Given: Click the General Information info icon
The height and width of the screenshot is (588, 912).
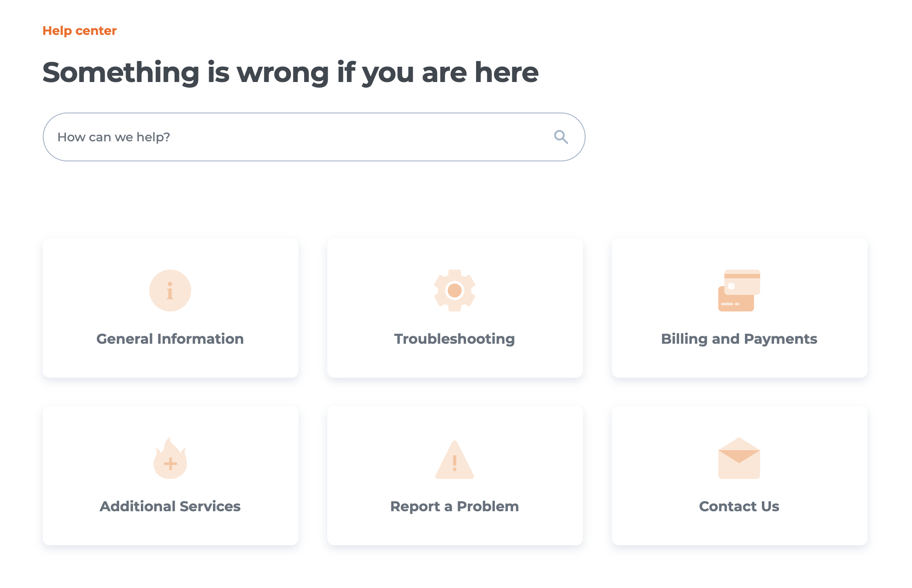Looking at the screenshot, I should tap(170, 291).
